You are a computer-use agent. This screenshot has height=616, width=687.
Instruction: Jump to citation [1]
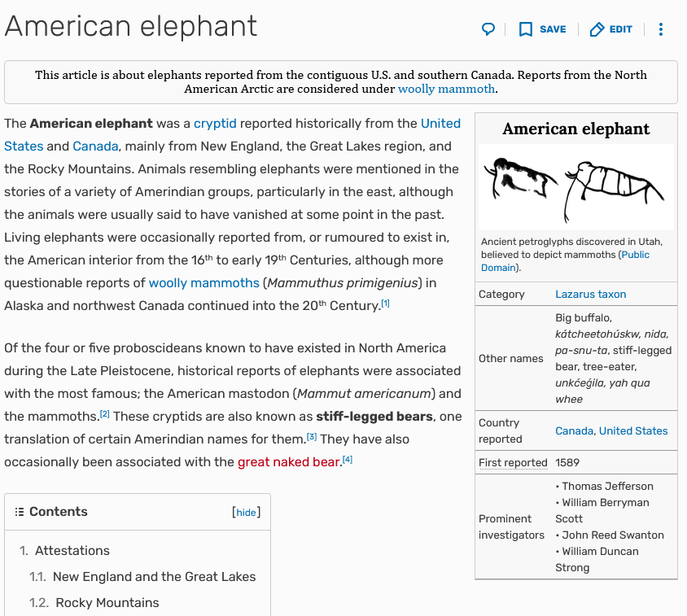385,304
